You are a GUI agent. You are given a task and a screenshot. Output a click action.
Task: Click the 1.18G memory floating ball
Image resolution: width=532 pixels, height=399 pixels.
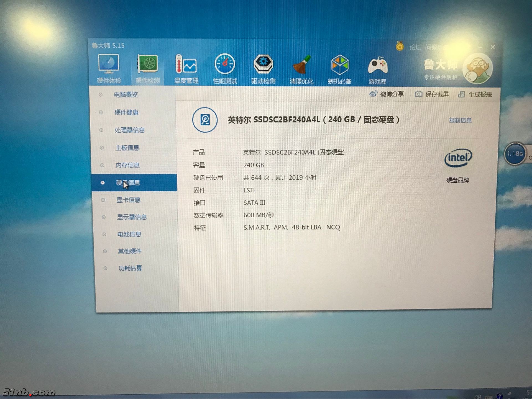click(515, 154)
